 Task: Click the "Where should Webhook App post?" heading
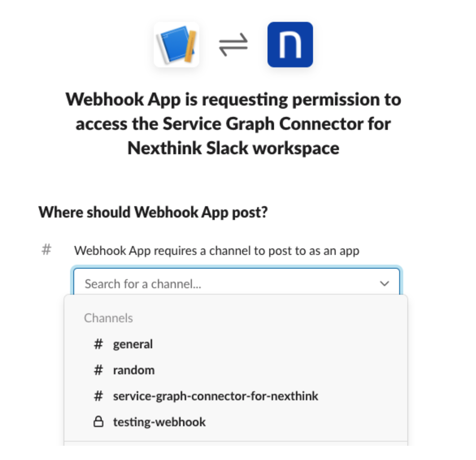(153, 212)
